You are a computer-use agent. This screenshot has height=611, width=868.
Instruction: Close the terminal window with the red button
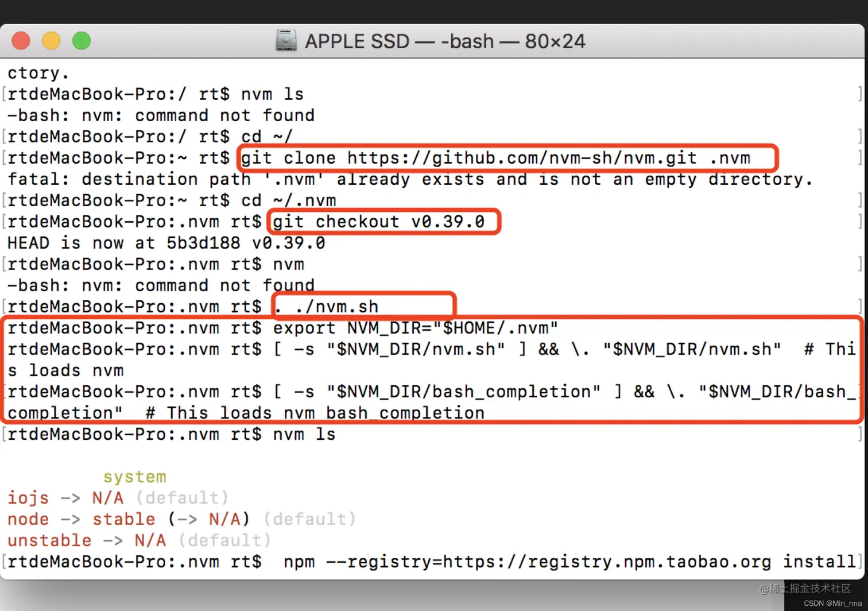point(21,41)
